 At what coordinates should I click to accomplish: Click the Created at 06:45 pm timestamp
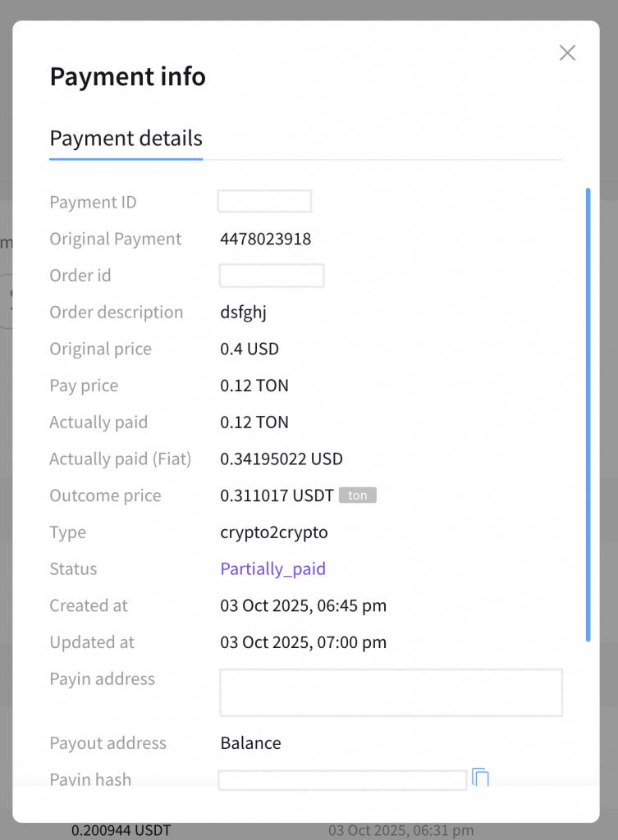tap(303, 606)
